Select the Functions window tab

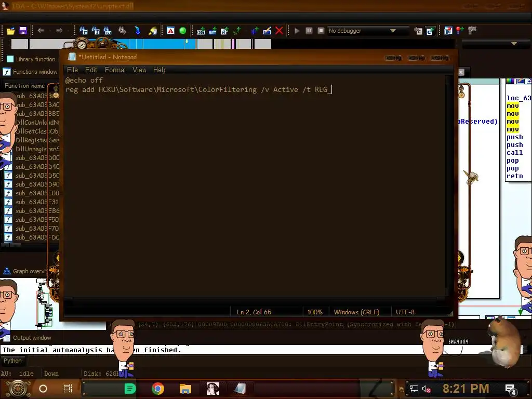pyautogui.click(x=30, y=72)
